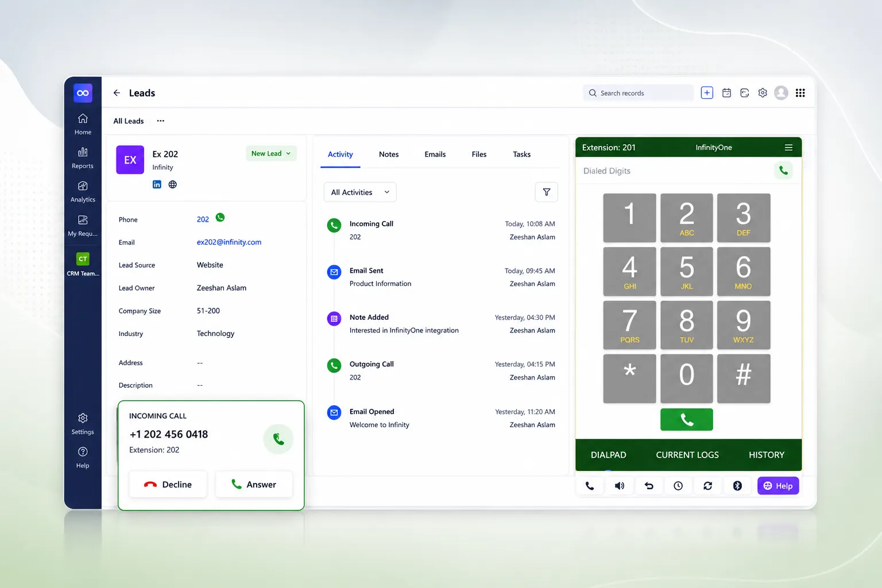Switch to the Files tab
Screen dimensions: 882x588
coord(479,154)
